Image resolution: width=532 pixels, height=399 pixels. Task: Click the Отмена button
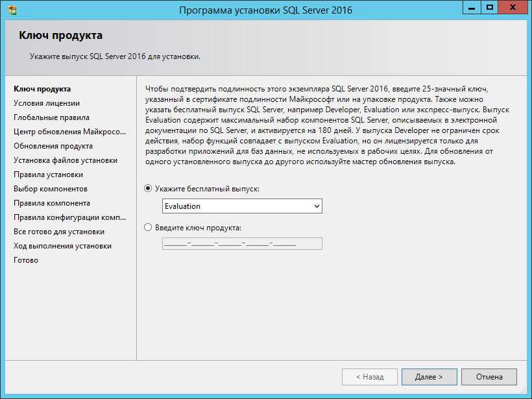[489, 376]
